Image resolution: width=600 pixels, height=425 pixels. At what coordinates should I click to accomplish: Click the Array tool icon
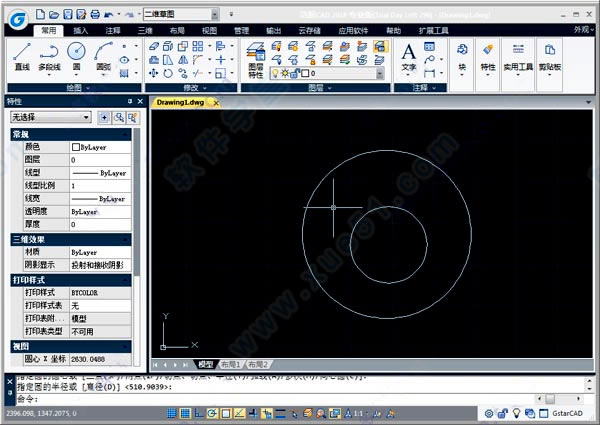click(198, 46)
